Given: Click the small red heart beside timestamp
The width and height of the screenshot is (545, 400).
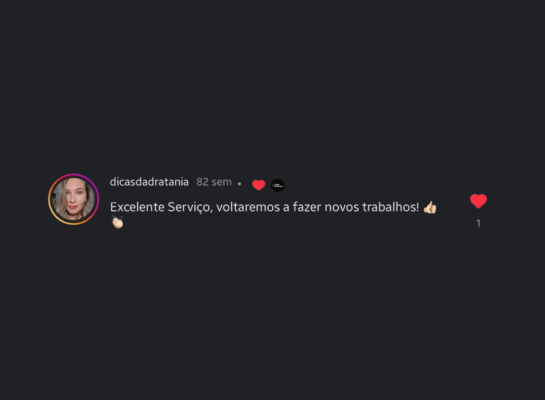Looking at the screenshot, I should coord(259,185).
